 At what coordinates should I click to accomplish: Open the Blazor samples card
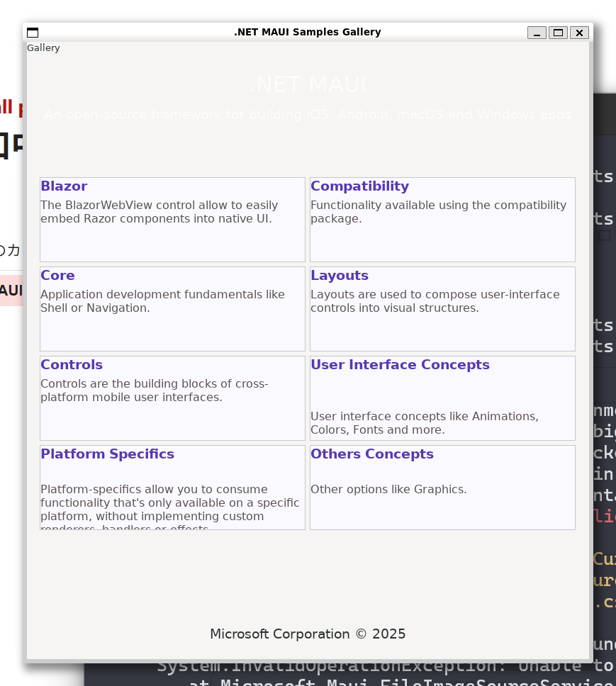(172, 220)
